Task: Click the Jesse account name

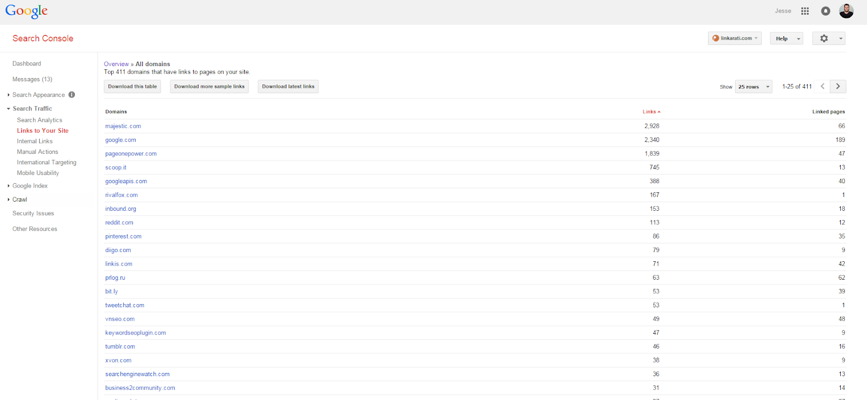Action: [783, 11]
